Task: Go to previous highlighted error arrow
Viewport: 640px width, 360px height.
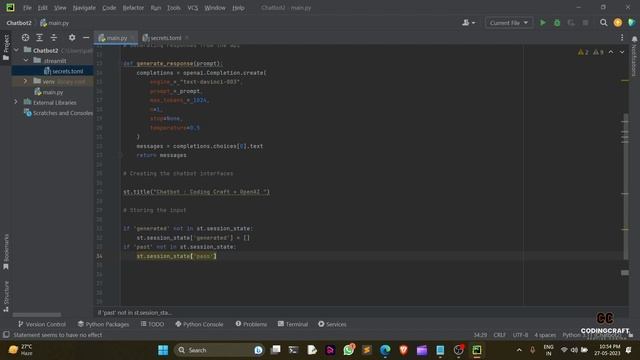Action: coord(611,52)
